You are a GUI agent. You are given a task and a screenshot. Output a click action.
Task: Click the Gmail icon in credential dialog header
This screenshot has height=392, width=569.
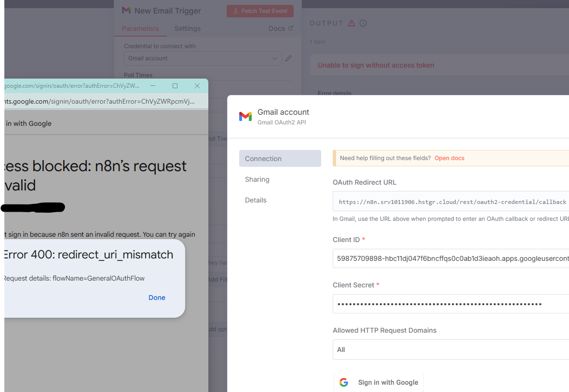click(x=245, y=116)
